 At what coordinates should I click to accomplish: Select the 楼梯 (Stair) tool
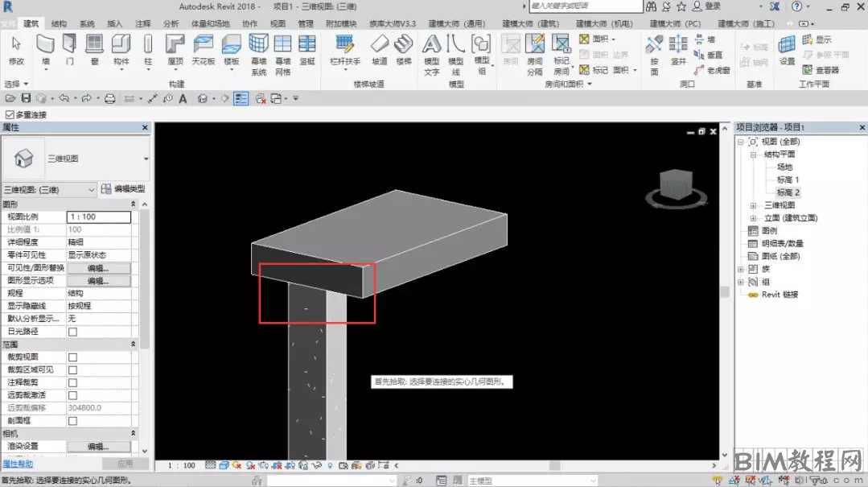(x=404, y=50)
